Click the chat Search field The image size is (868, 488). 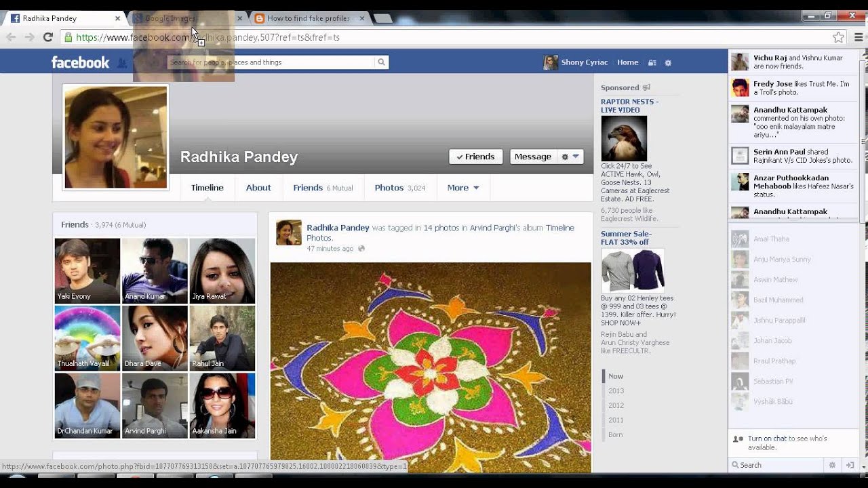pyautogui.click(x=777, y=465)
